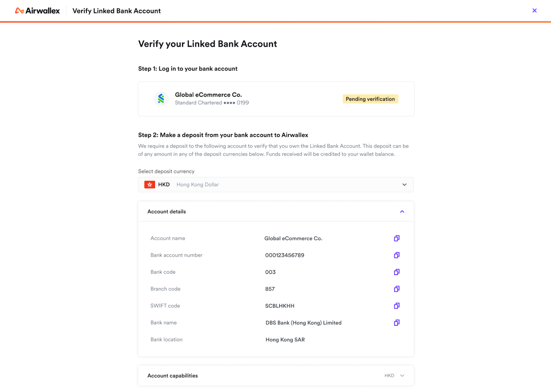Click the Verify your Linked Bank Account heading

click(x=208, y=44)
